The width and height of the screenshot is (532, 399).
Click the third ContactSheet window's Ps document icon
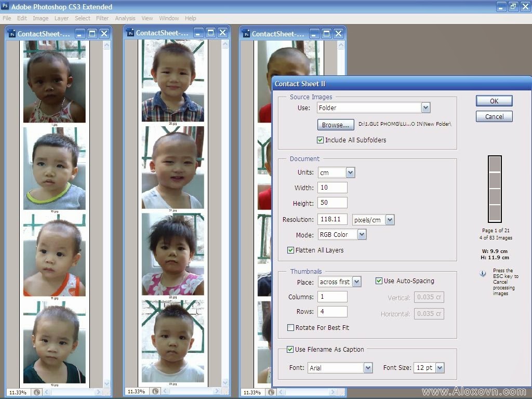coord(246,34)
